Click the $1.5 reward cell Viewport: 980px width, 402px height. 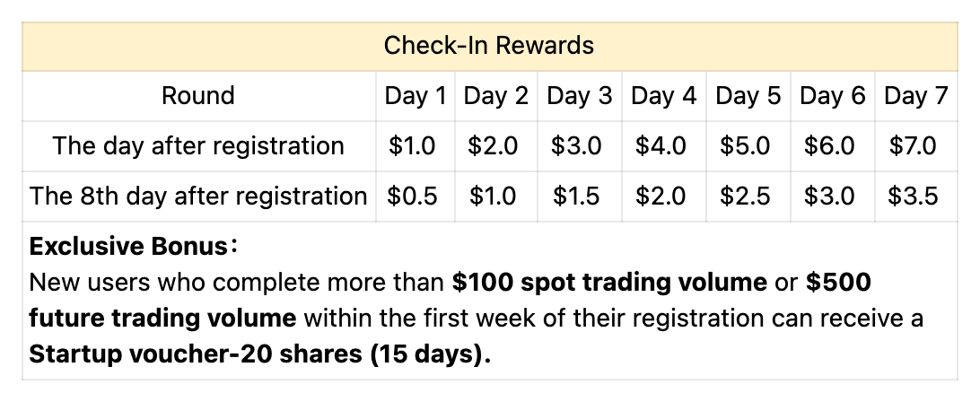click(576, 196)
